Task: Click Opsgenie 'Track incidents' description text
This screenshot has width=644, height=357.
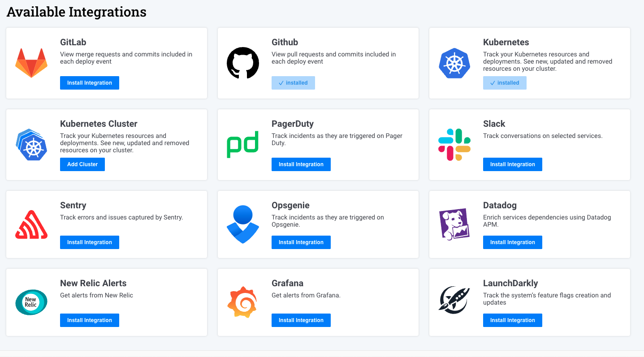Action: 328,221
